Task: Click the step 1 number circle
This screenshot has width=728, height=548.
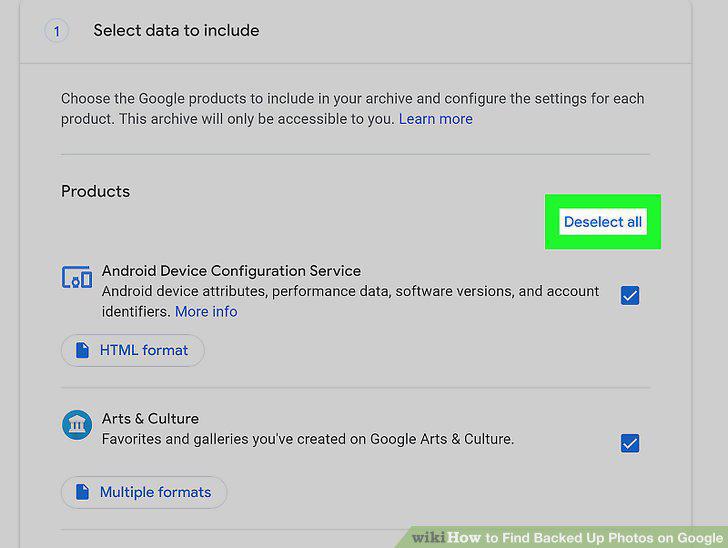Action: click(x=57, y=31)
